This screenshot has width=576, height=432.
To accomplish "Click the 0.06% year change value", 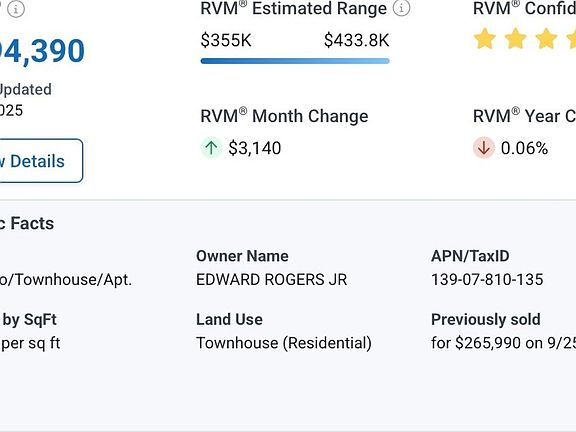I will [x=524, y=148].
